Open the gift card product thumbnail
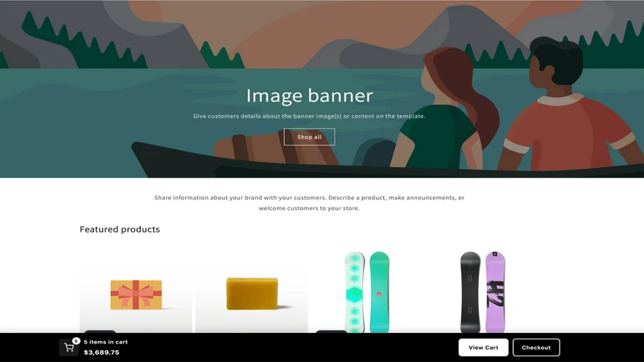The width and height of the screenshot is (644, 362). [136, 294]
